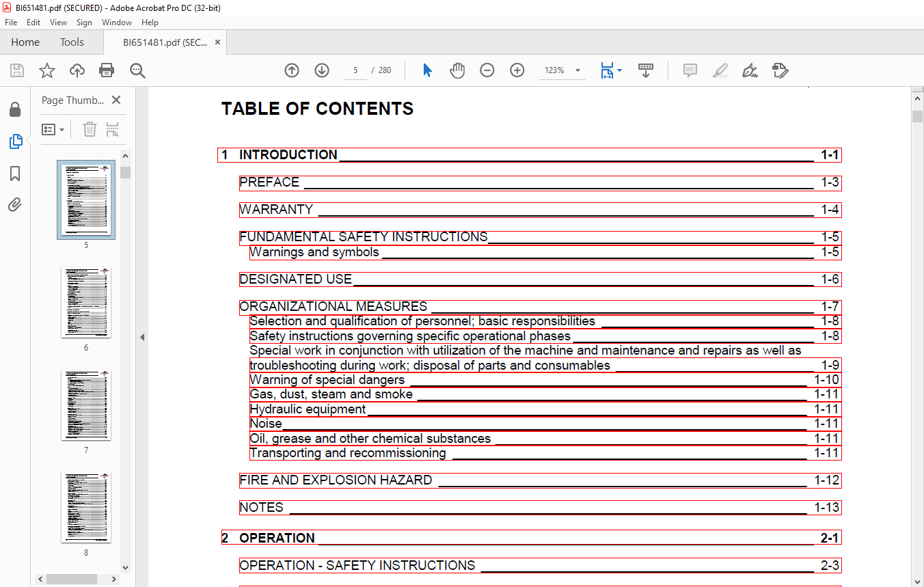Jump to the WARRANTY section link
The image size is (924, 587).
tap(540, 210)
